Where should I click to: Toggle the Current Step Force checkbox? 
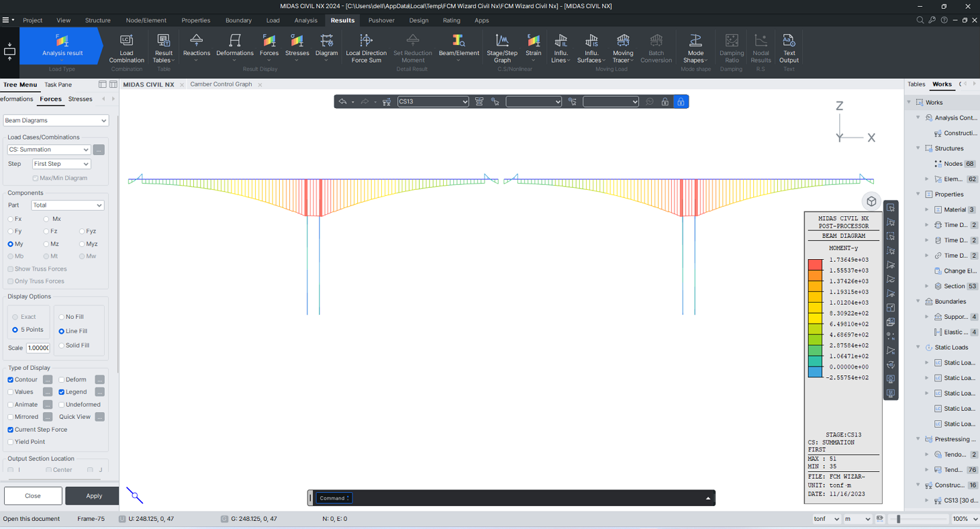[x=10, y=430]
